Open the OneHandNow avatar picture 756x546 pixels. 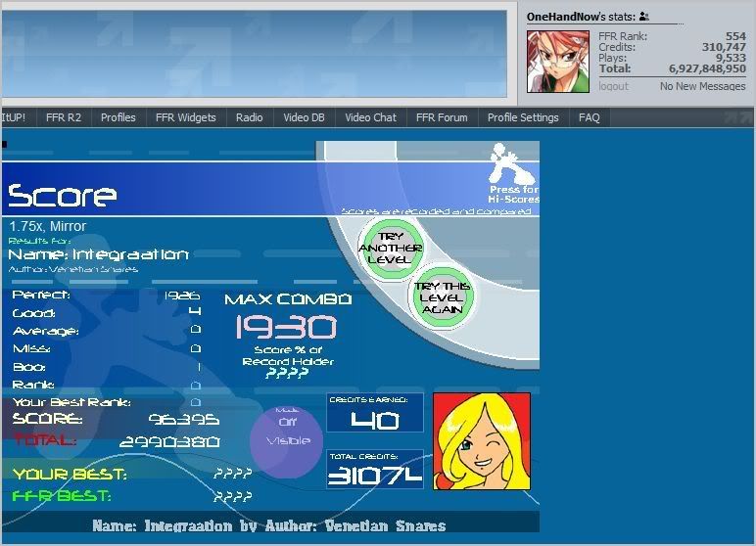(x=558, y=62)
